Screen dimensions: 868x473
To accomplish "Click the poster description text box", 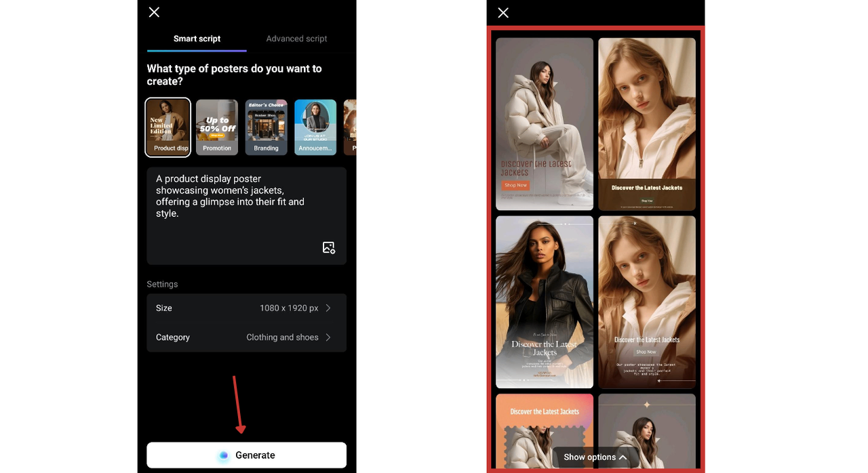I will pos(247,216).
